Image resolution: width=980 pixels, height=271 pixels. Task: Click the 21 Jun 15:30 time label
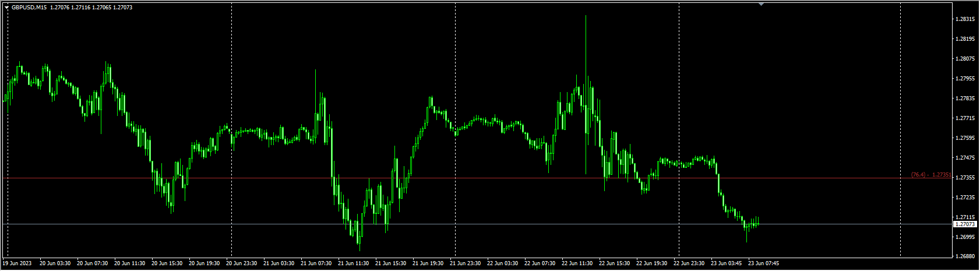tap(390, 263)
